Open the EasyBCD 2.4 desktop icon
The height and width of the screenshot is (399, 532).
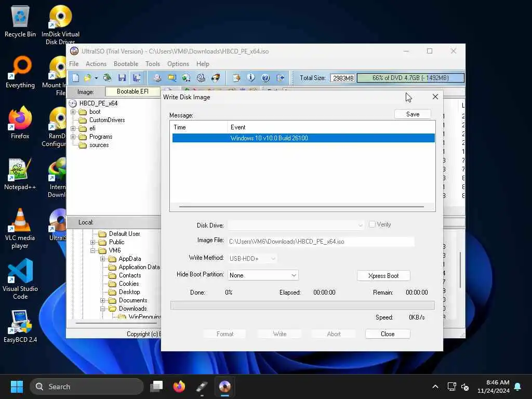click(x=20, y=326)
